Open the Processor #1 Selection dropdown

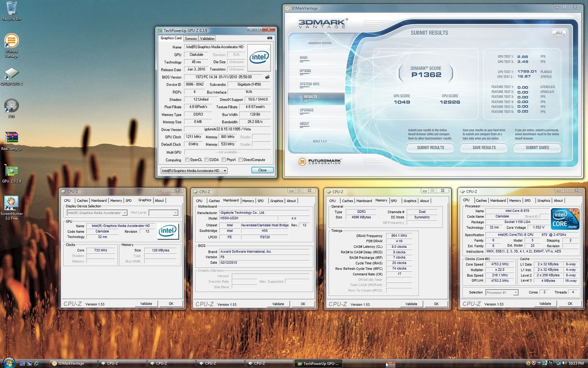[x=502, y=292]
